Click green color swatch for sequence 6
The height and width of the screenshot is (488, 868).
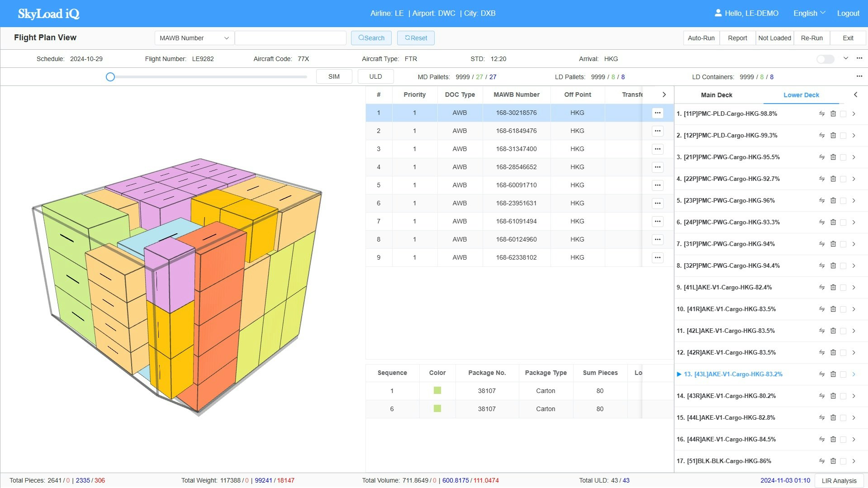tap(437, 408)
